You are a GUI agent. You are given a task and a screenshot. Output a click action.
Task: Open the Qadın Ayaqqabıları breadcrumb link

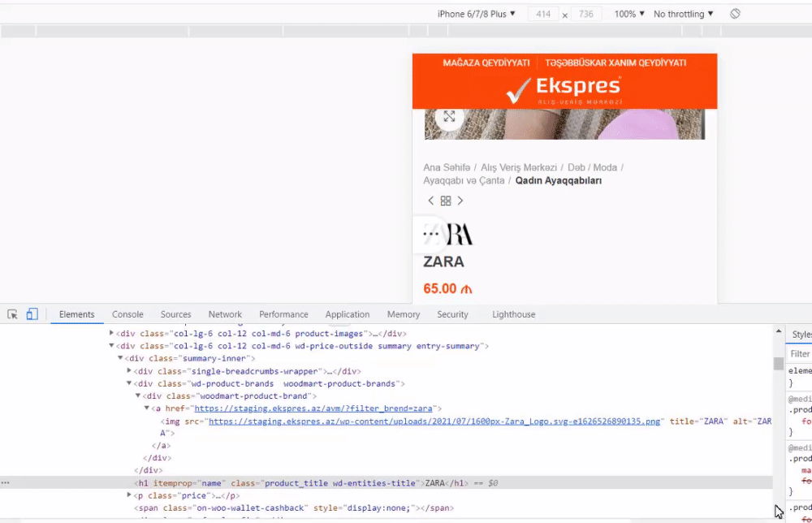(x=559, y=181)
